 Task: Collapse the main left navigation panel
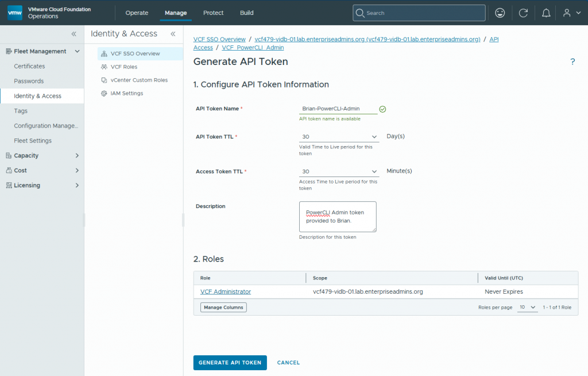pyautogui.click(x=74, y=34)
